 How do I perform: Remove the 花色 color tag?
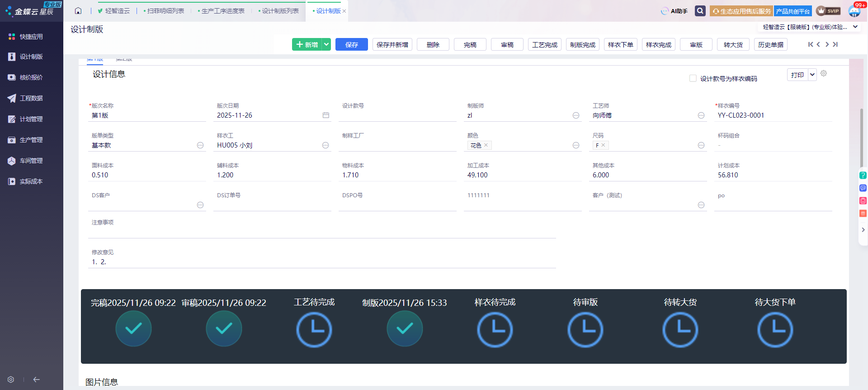[486, 145]
